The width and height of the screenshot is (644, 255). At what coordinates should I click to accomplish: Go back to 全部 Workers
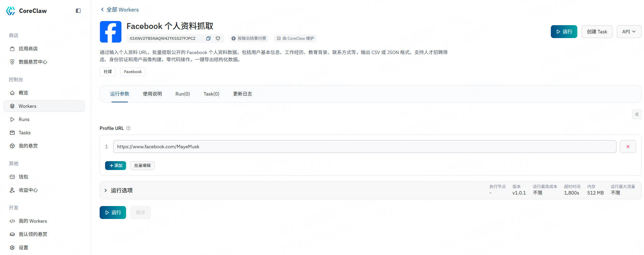(119, 10)
